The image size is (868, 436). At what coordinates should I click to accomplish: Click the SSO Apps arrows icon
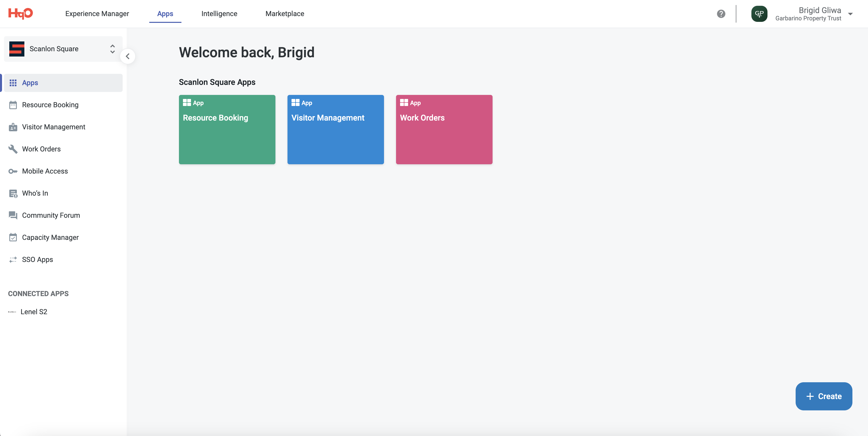[13, 260]
